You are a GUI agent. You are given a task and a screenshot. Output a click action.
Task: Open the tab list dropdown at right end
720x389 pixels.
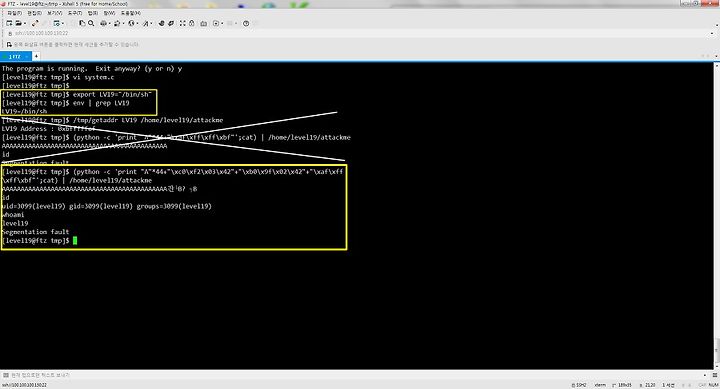[x=716, y=56]
